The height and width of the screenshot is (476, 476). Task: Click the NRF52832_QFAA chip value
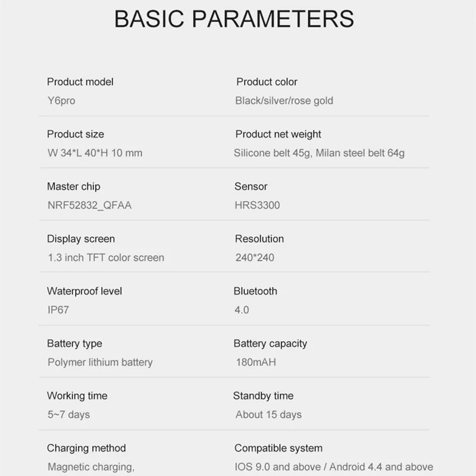(90, 205)
